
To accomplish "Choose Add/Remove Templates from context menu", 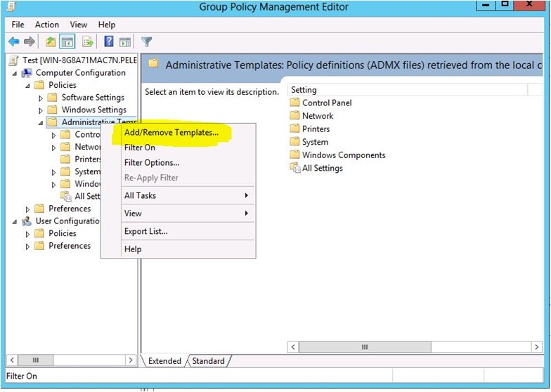I will tap(171, 132).
